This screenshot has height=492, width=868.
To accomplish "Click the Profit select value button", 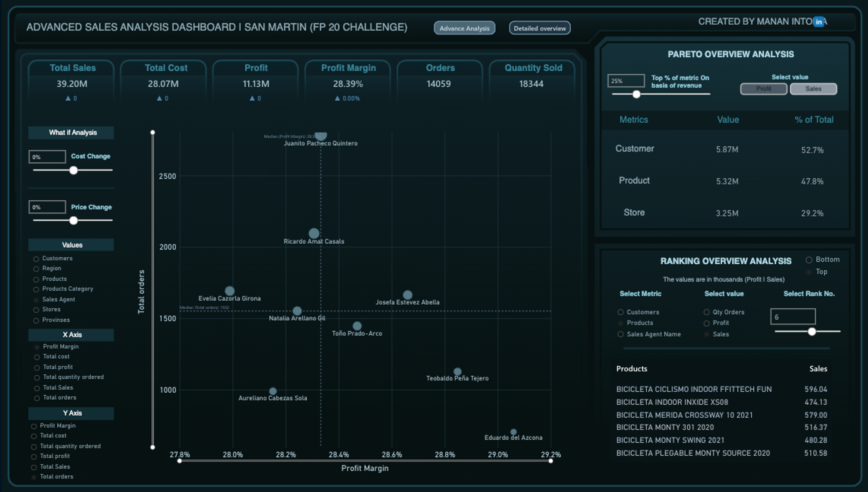I will click(x=763, y=89).
